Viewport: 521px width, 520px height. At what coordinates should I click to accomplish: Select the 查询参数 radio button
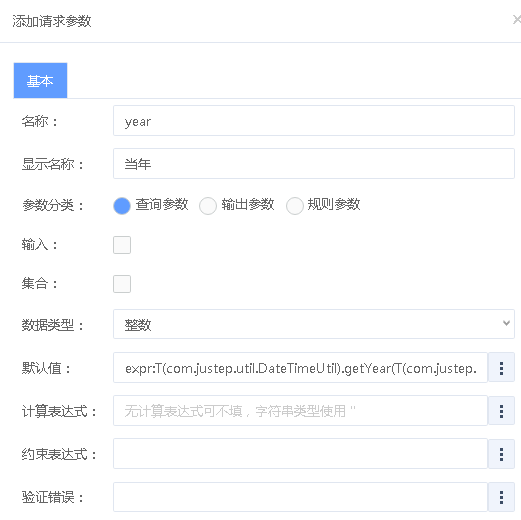(122, 206)
